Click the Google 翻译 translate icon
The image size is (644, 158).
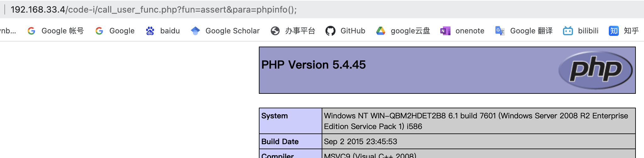tap(500, 31)
